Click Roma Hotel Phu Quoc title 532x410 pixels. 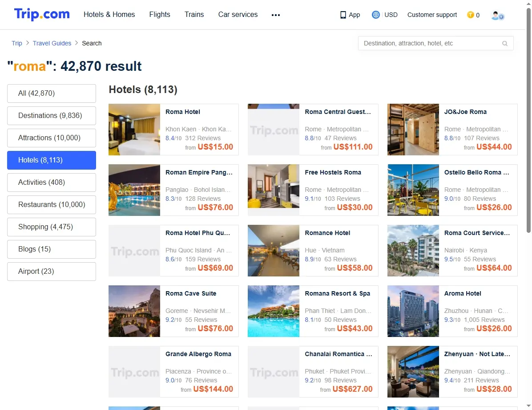(x=198, y=233)
